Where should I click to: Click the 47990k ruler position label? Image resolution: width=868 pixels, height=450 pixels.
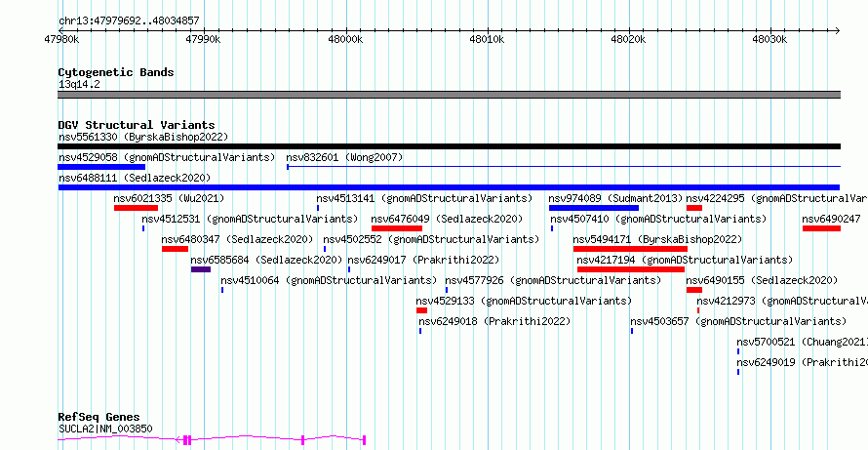203,40
